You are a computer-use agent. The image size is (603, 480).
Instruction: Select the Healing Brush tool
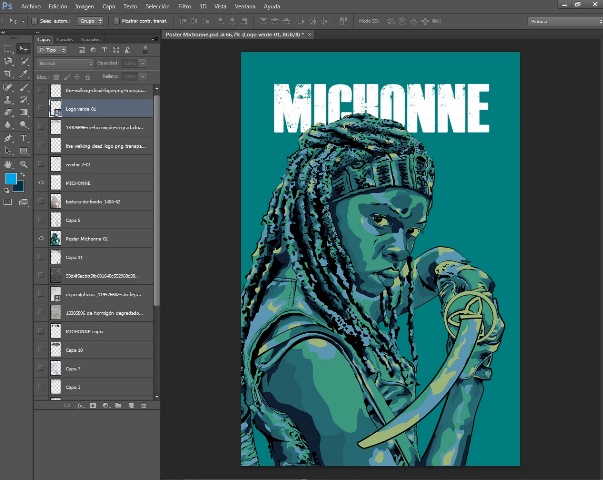[8, 88]
